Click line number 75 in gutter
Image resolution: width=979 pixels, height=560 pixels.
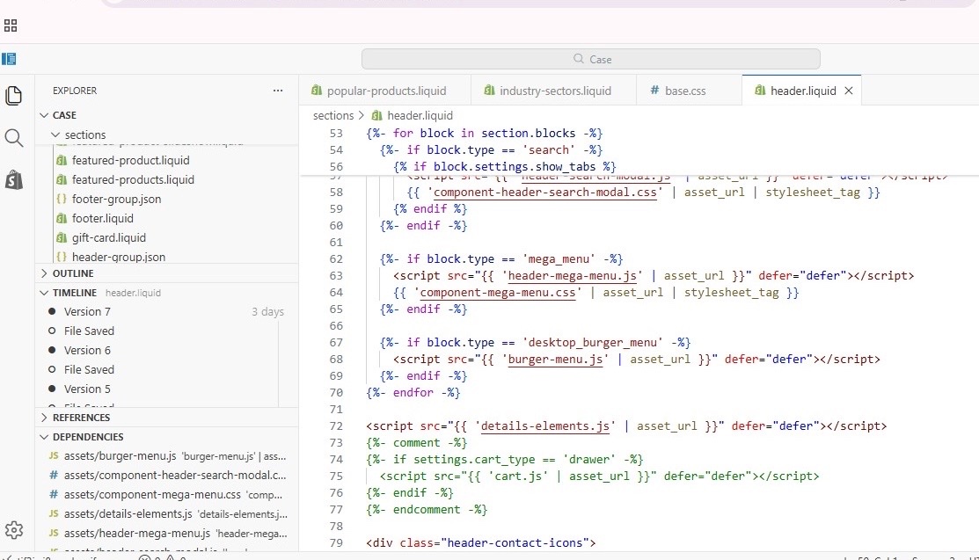tap(336, 476)
